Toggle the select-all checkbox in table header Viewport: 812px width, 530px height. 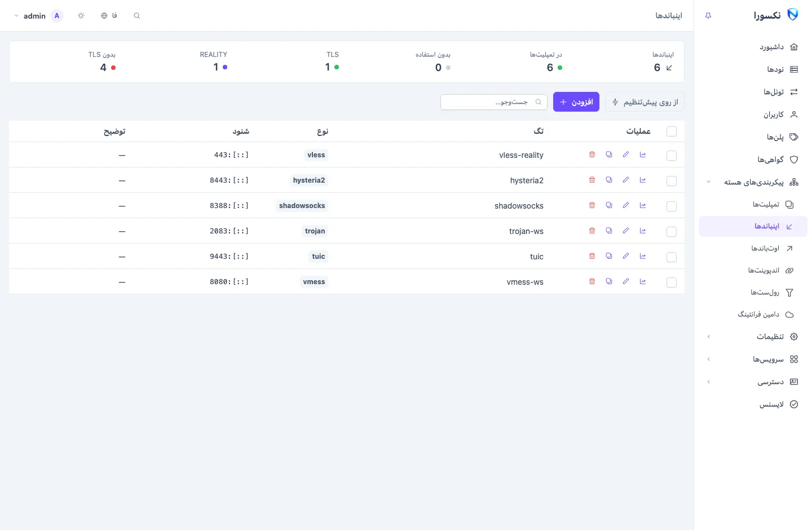coord(672,131)
